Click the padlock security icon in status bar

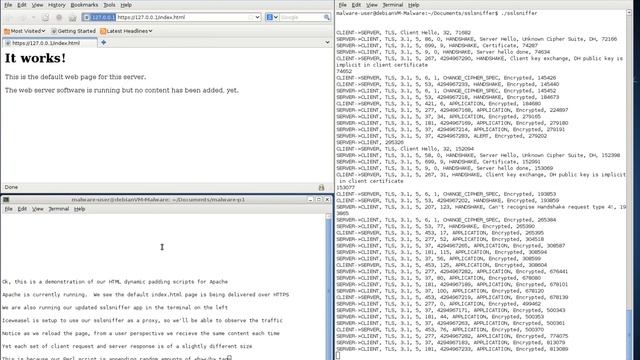(x=321, y=187)
